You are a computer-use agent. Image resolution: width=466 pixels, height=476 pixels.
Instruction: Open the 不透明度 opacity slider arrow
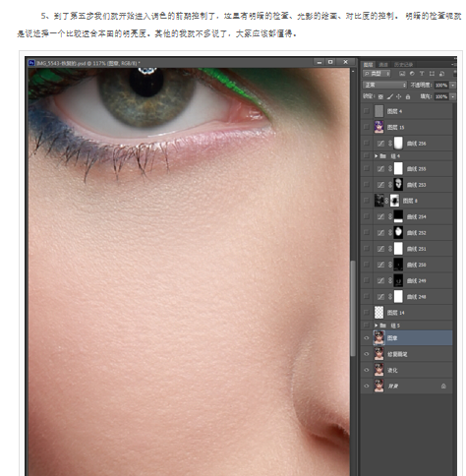click(453, 85)
